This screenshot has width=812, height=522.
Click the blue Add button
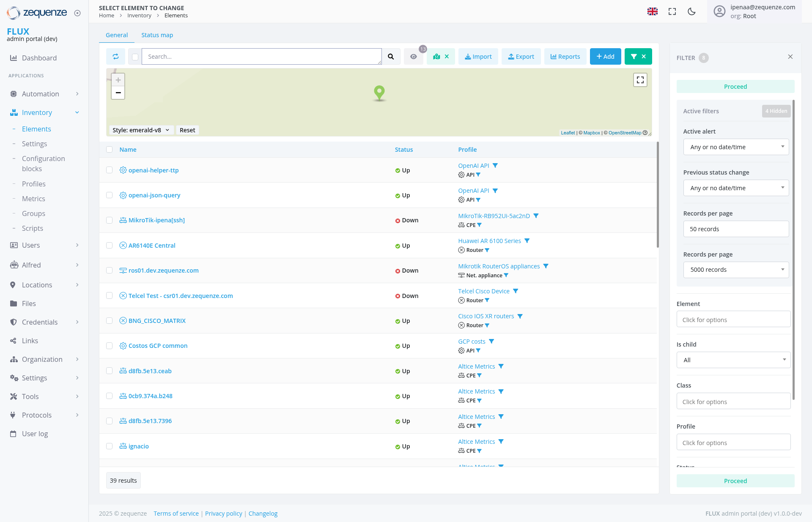[605, 57]
